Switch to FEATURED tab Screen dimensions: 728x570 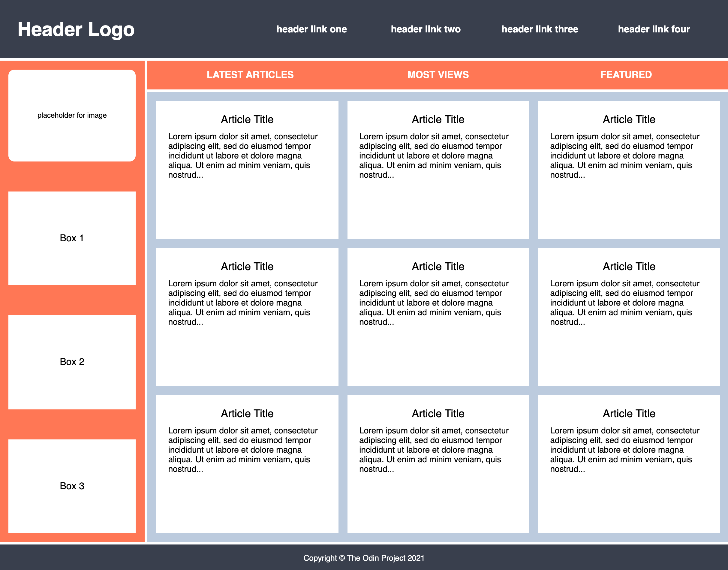pos(626,75)
